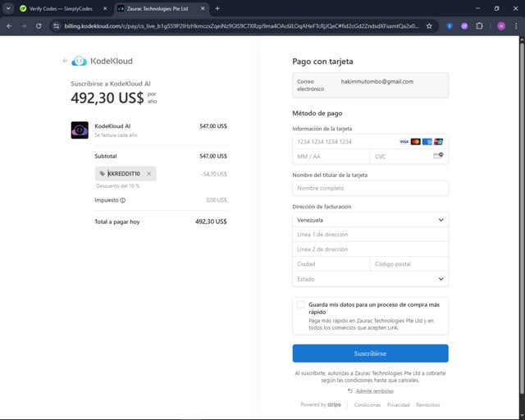The height and width of the screenshot is (420, 525).
Task: Open the Bitwarden shield extension
Action: pos(450,26)
